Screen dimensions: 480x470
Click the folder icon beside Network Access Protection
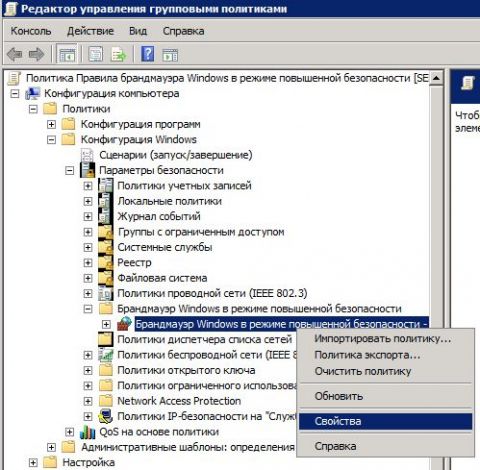click(x=106, y=401)
